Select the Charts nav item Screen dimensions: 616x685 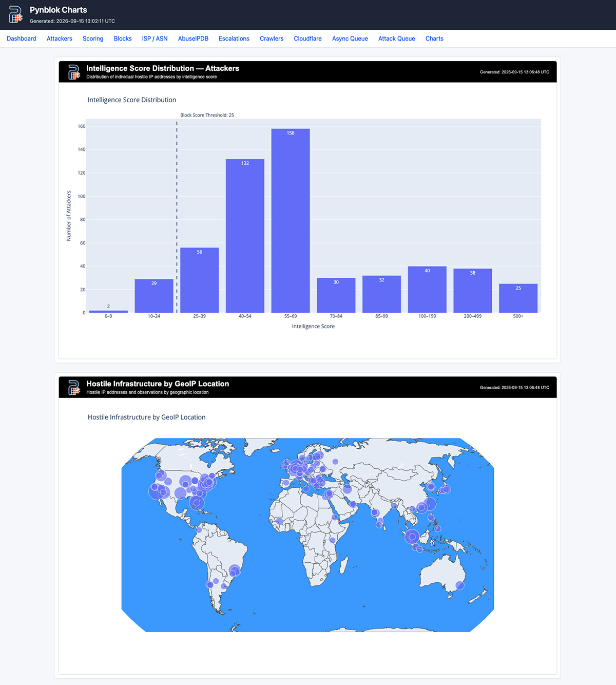434,39
